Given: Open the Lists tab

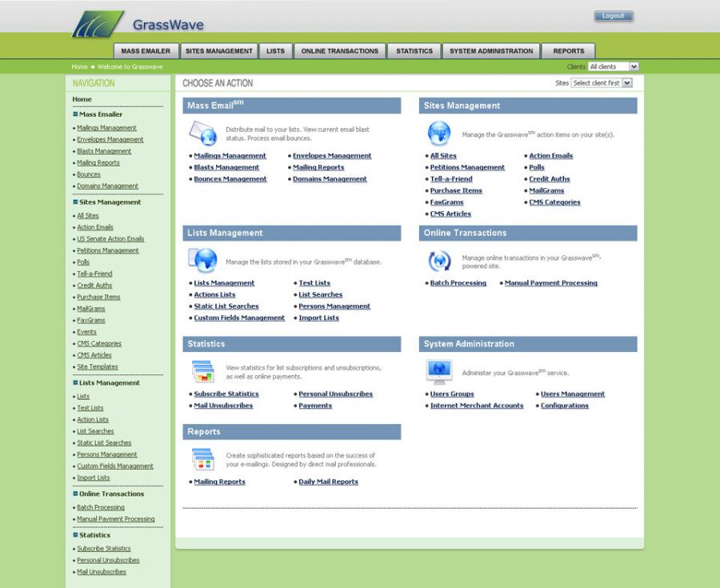Looking at the screenshot, I should point(275,51).
